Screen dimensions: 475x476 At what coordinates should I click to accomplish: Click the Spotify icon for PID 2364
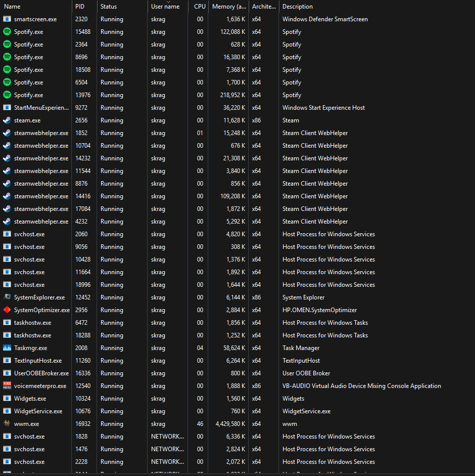tap(7, 45)
